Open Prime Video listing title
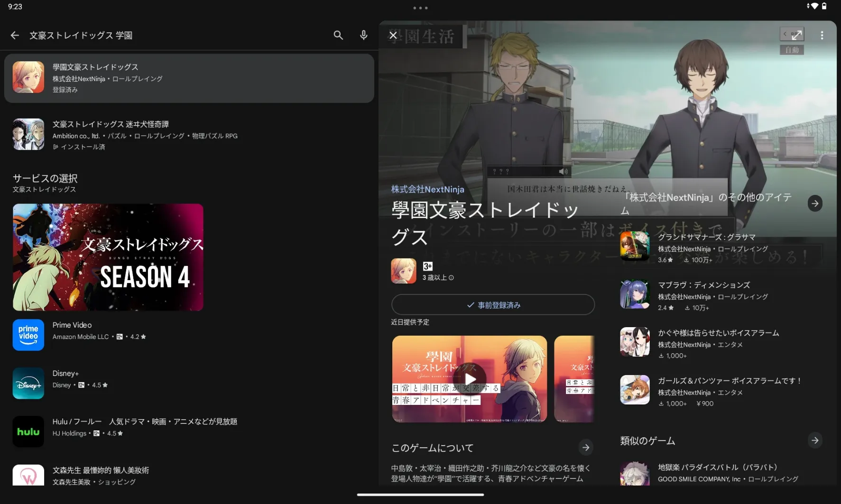 pyautogui.click(x=72, y=325)
